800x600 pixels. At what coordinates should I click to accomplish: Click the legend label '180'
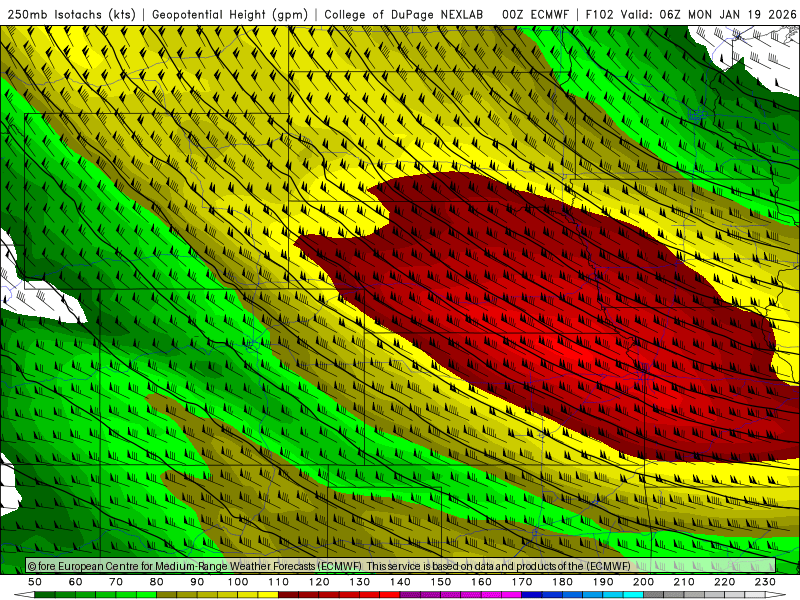click(562, 582)
